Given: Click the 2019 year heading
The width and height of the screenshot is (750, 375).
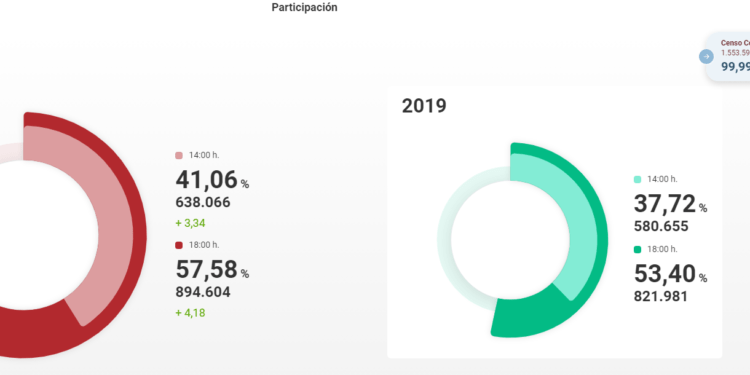Looking at the screenshot, I should [x=424, y=106].
